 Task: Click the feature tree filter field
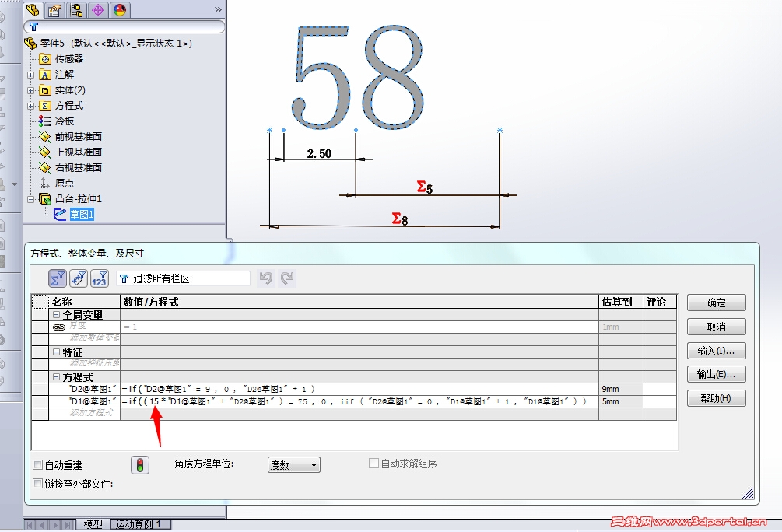click(x=124, y=26)
